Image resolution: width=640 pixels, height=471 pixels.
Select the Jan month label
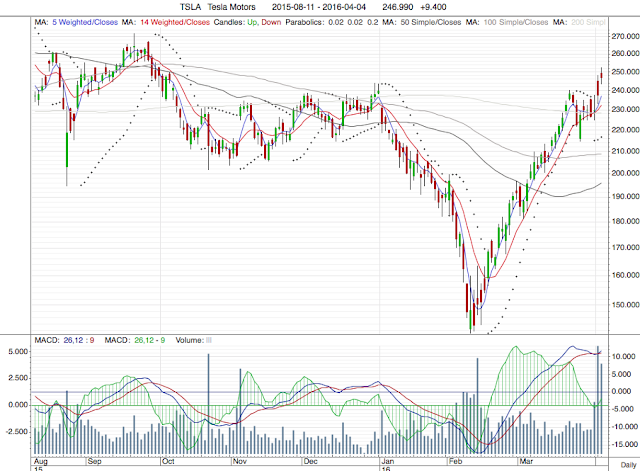(x=387, y=461)
